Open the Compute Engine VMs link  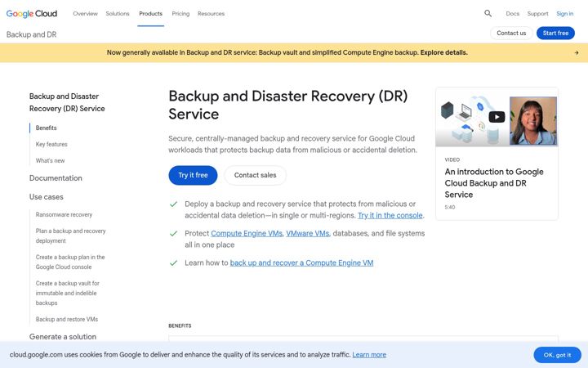(247, 234)
